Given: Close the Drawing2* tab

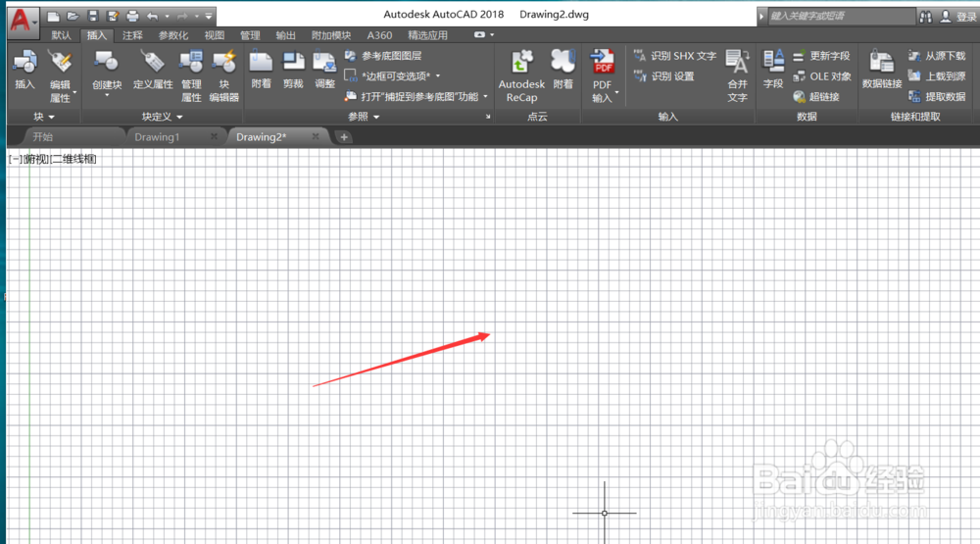Looking at the screenshot, I should [x=315, y=136].
